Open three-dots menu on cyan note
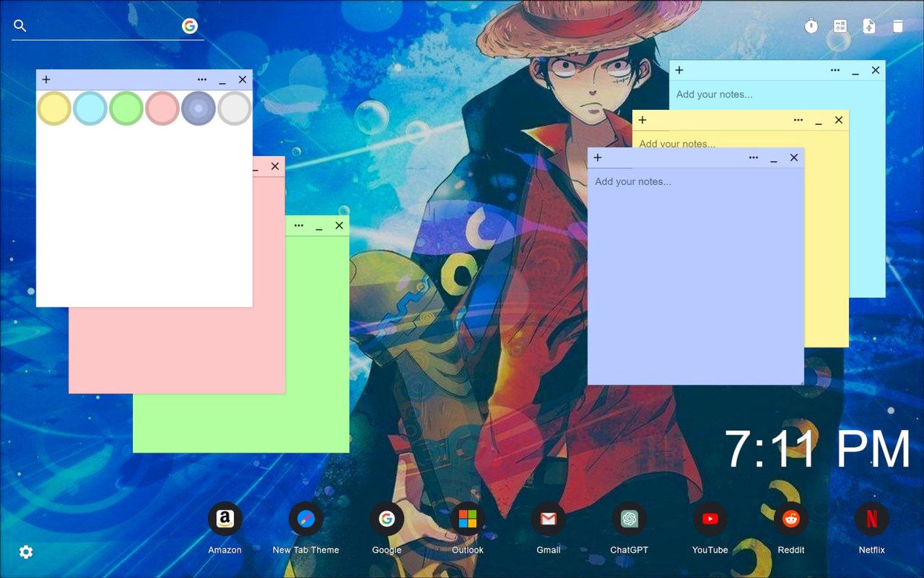 [x=835, y=70]
